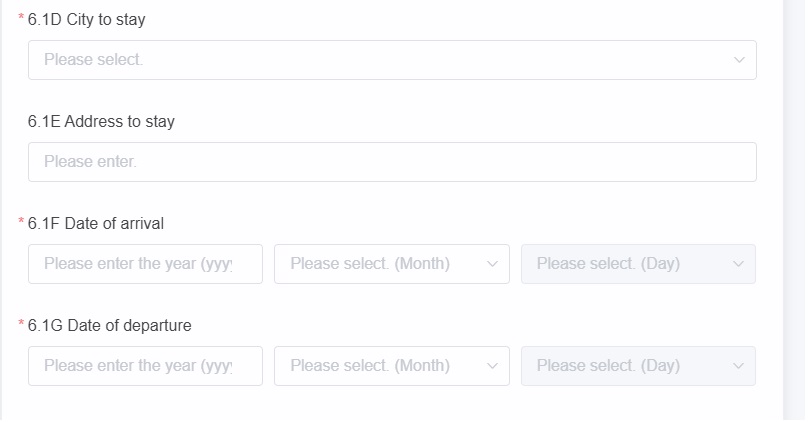
Task: Focus the Address to stay text field
Action: (x=392, y=162)
